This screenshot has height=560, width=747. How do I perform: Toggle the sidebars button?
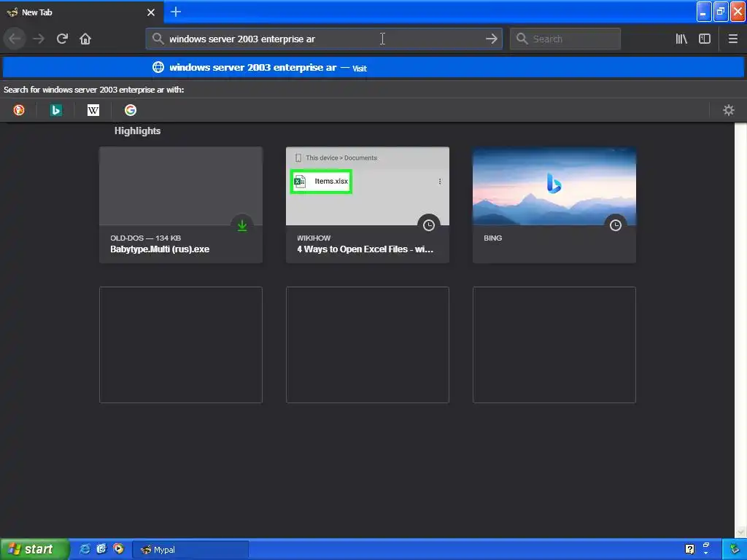tap(705, 39)
